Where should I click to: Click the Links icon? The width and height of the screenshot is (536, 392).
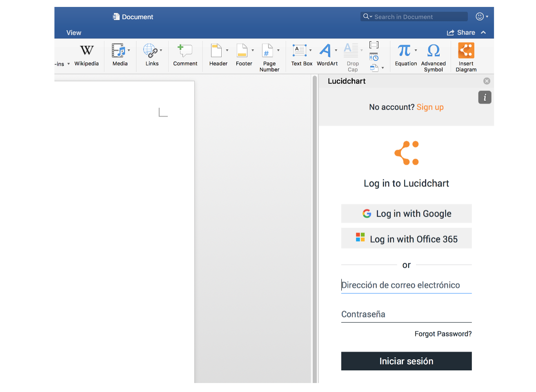point(150,51)
